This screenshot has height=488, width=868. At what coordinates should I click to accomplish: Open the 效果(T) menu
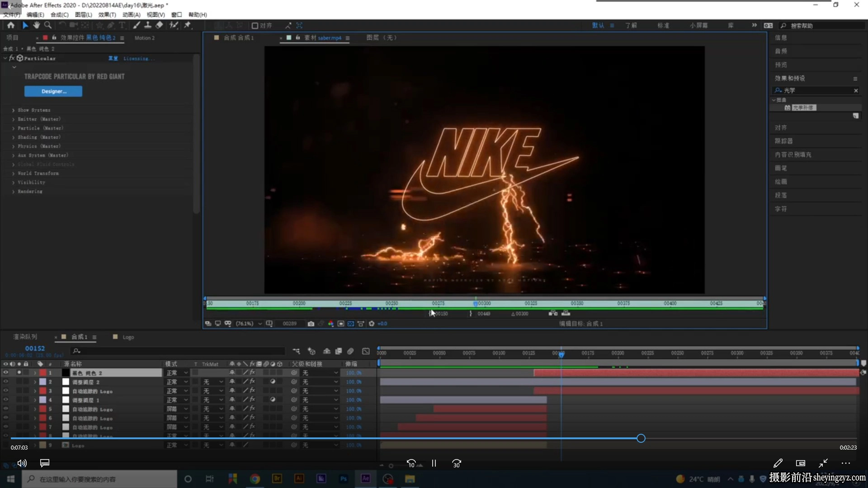[x=107, y=15]
